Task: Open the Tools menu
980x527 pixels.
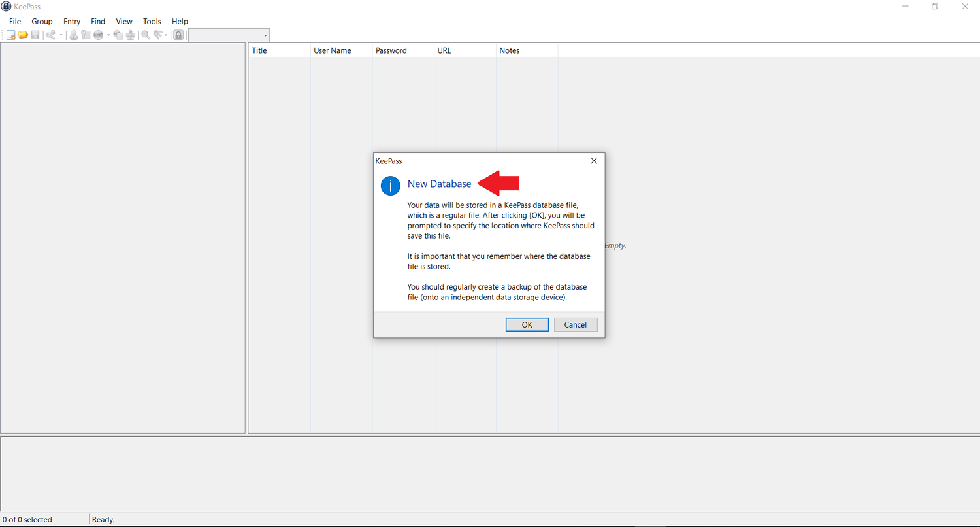Action: pyautogui.click(x=152, y=22)
